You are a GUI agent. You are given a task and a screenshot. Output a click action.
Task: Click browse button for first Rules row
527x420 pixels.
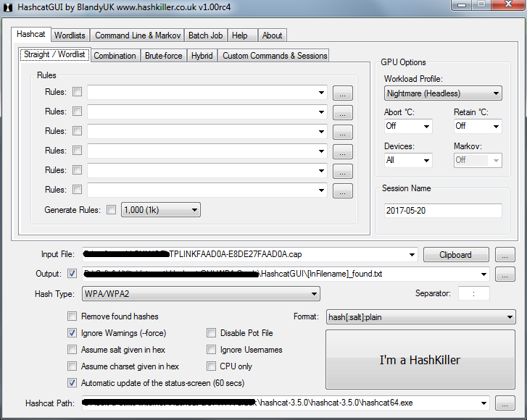click(343, 93)
